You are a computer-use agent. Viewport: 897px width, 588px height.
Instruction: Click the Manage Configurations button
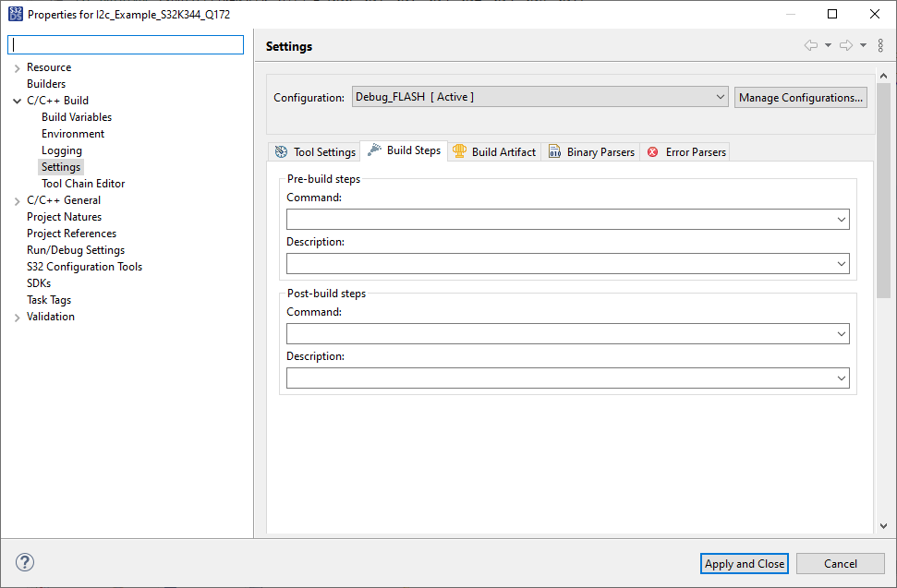point(800,96)
